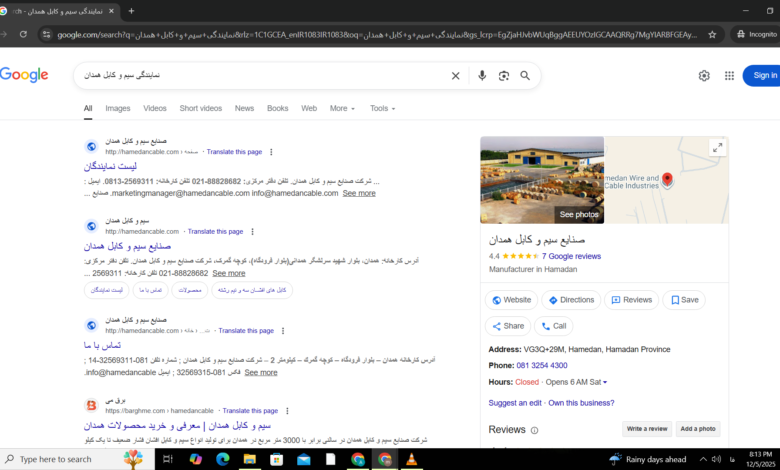Select the All results tab
The width and height of the screenshot is (780, 470).
pyautogui.click(x=88, y=108)
